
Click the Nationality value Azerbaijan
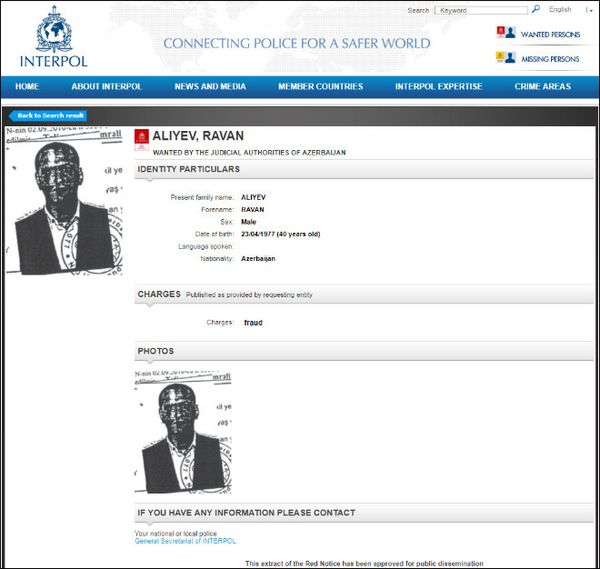[x=258, y=259]
